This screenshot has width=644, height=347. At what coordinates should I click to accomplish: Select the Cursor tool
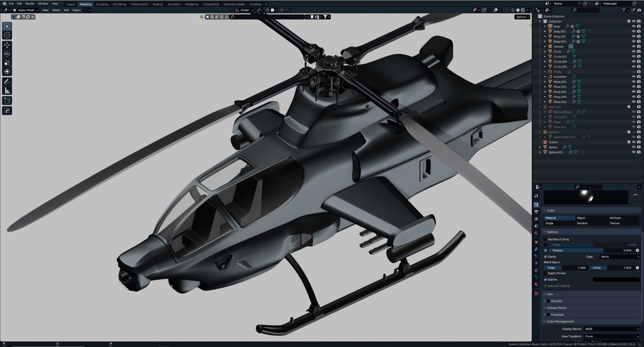tap(8, 35)
